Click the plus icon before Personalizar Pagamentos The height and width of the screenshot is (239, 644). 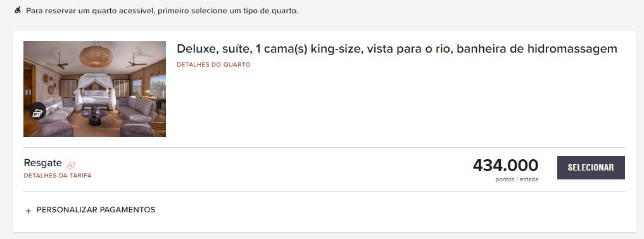28,210
